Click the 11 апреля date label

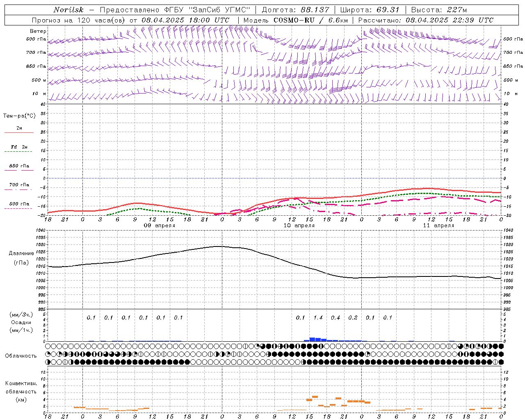[x=438, y=226]
